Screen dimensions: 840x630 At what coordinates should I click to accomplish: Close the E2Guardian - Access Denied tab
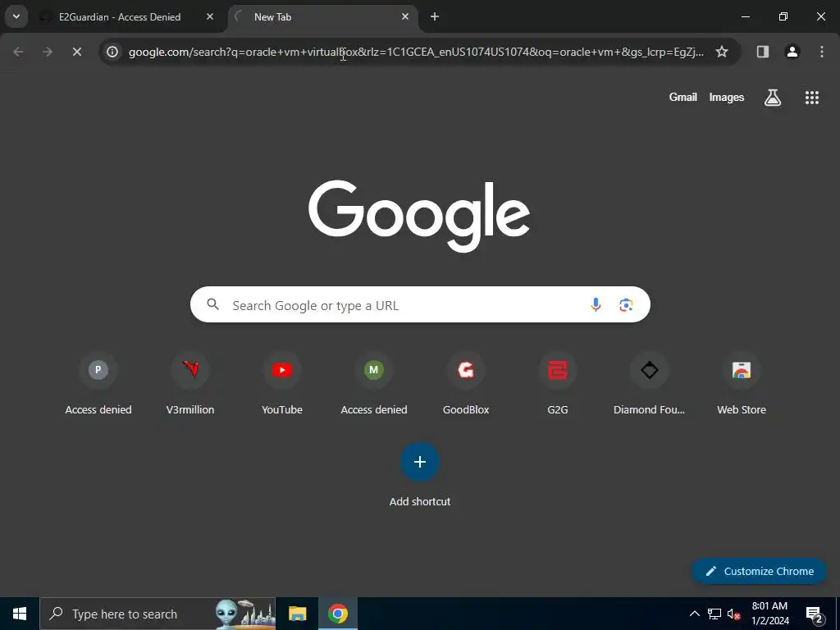(x=210, y=17)
